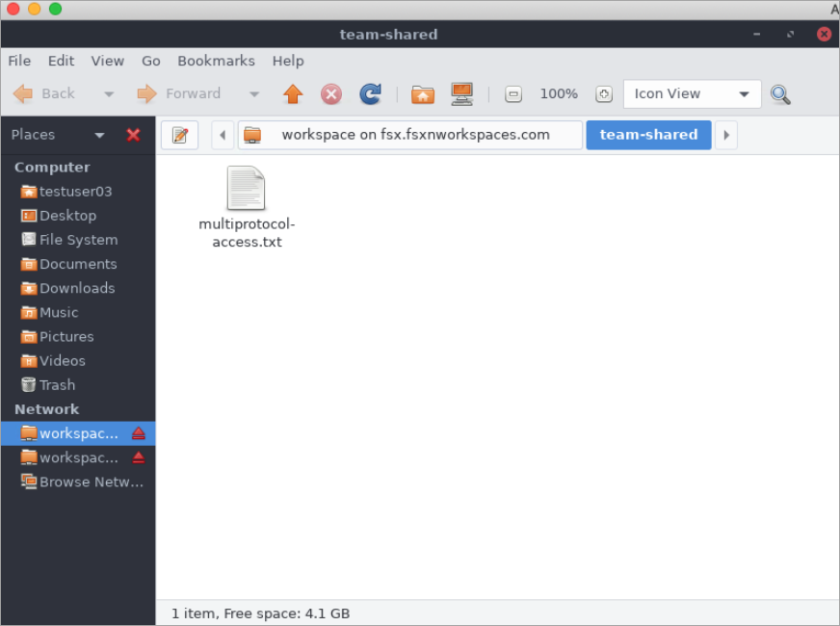Eject the selected workspace network mount
This screenshot has width=840, height=626.
[139, 433]
